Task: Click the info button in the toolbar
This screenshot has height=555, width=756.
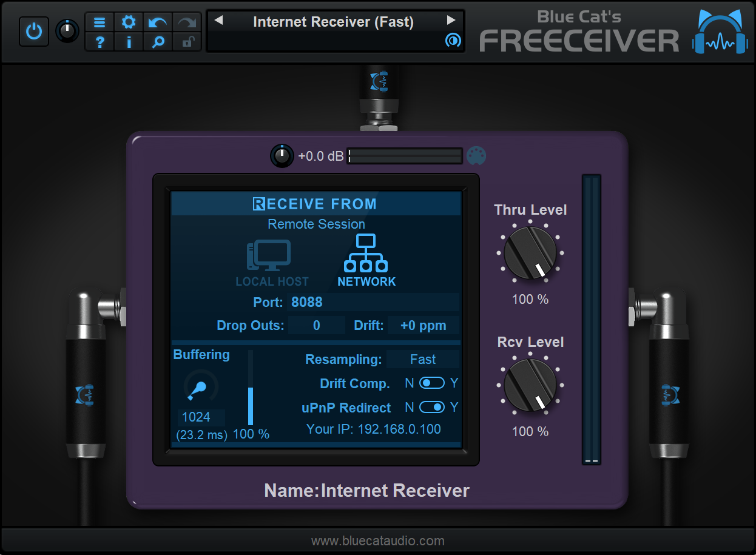Action: tap(129, 42)
